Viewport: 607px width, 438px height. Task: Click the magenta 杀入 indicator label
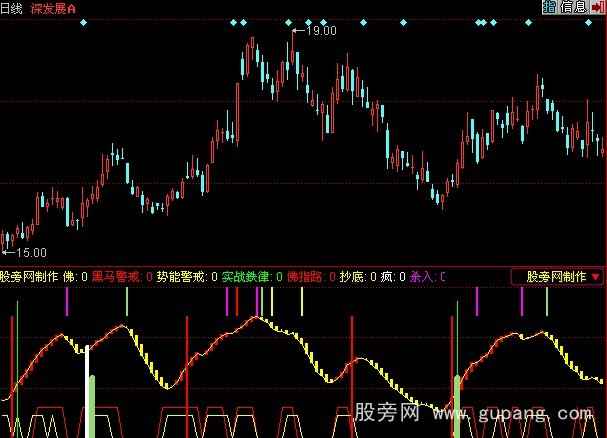tap(421, 276)
